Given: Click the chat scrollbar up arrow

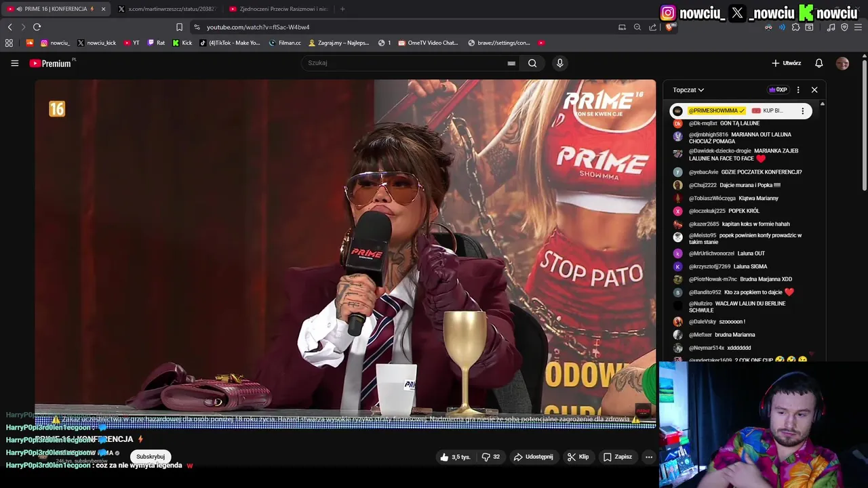Looking at the screenshot, I should [823, 104].
